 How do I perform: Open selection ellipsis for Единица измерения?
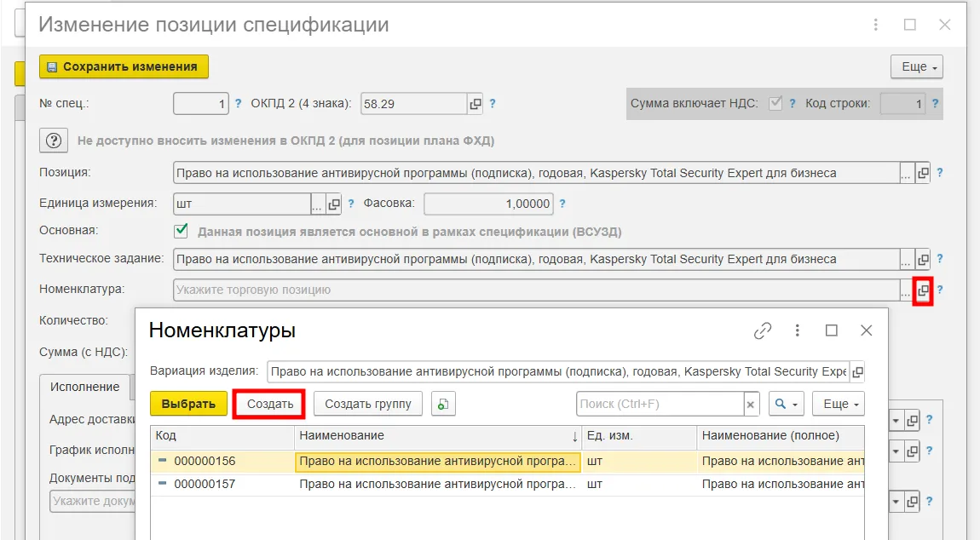[318, 204]
